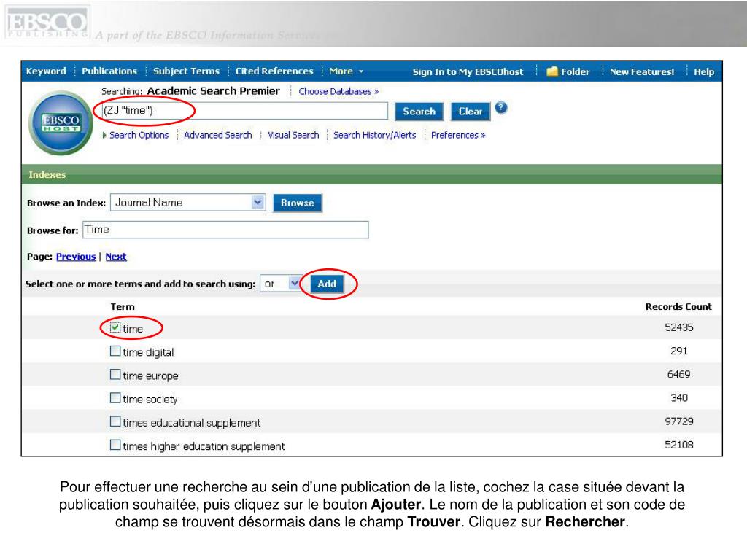Click the 'time europe' term label
The width and height of the screenshot is (747, 560).
point(150,376)
